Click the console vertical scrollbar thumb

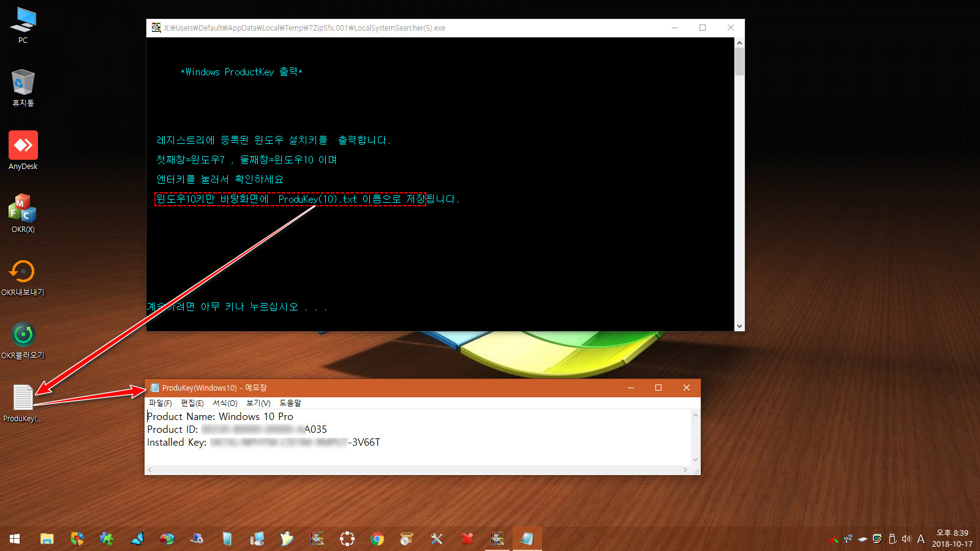[739, 61]
